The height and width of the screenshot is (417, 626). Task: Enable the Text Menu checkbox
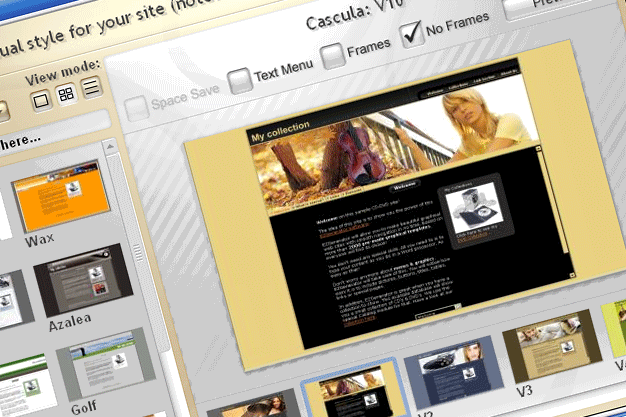tap(239, 80)
